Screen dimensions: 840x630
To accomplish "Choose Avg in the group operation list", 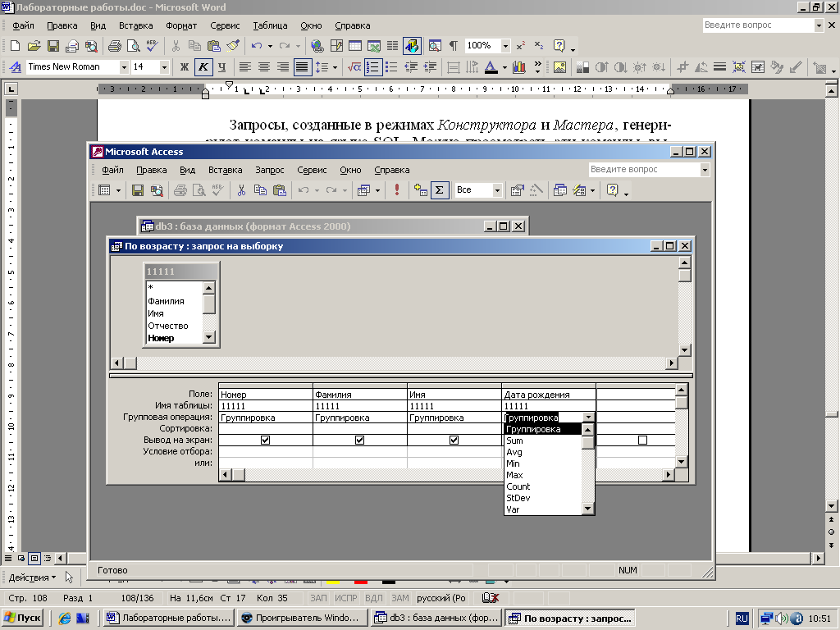I will click(543, 452).
